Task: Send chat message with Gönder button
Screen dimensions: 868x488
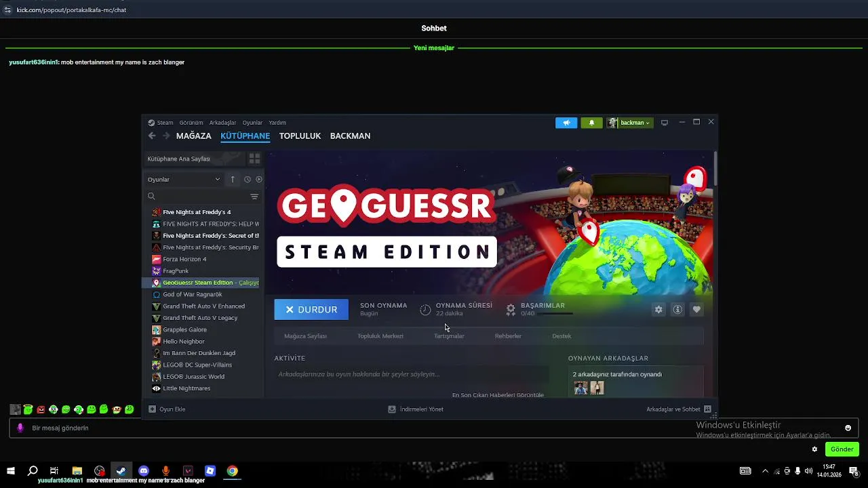Action: click(x=842, y=449)
